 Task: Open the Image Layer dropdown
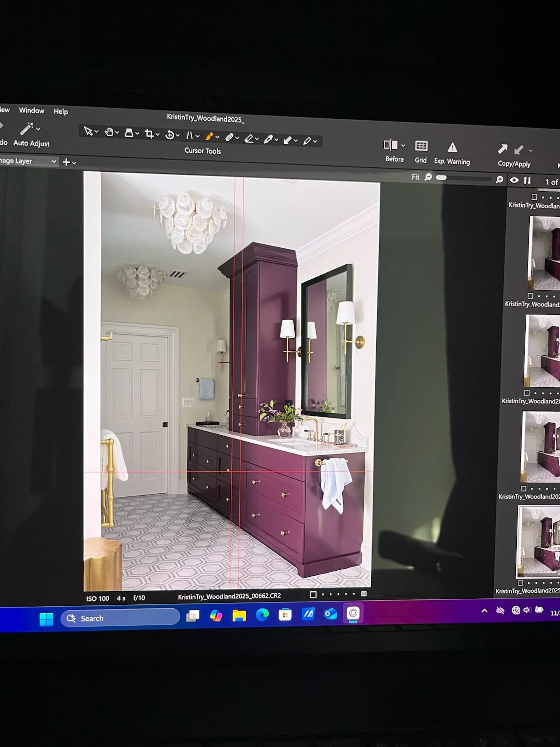pyautogui.click(x=29, y=161)
